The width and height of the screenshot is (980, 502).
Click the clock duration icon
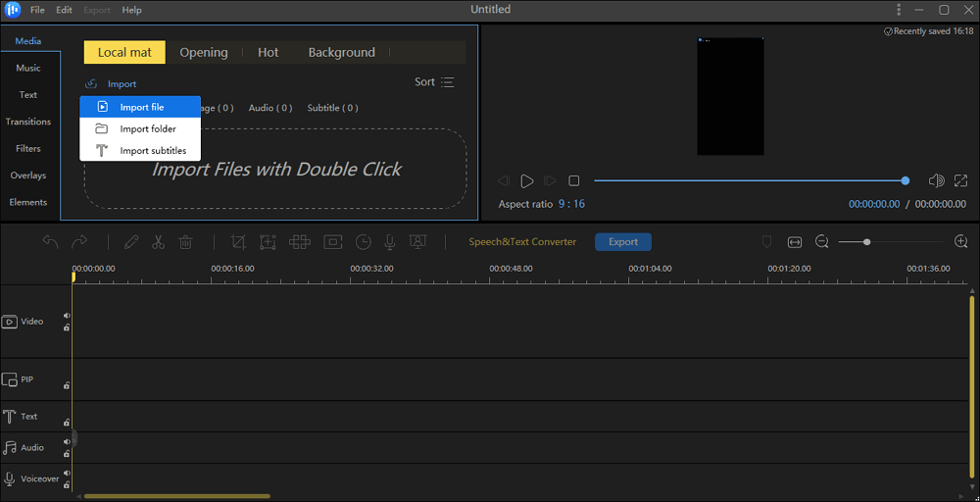pyautogui.click(x=364, y=242)
